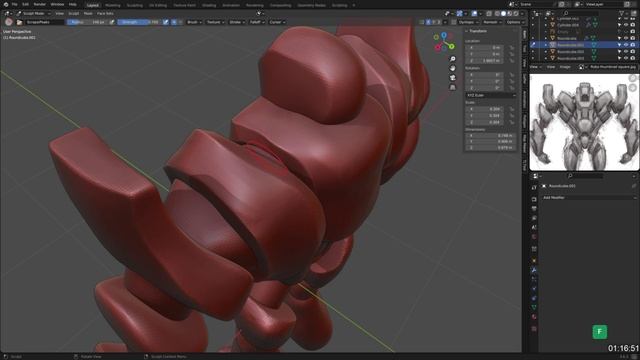Adjust the brush Strength slider
640x360 pixels.
(139, 22)
